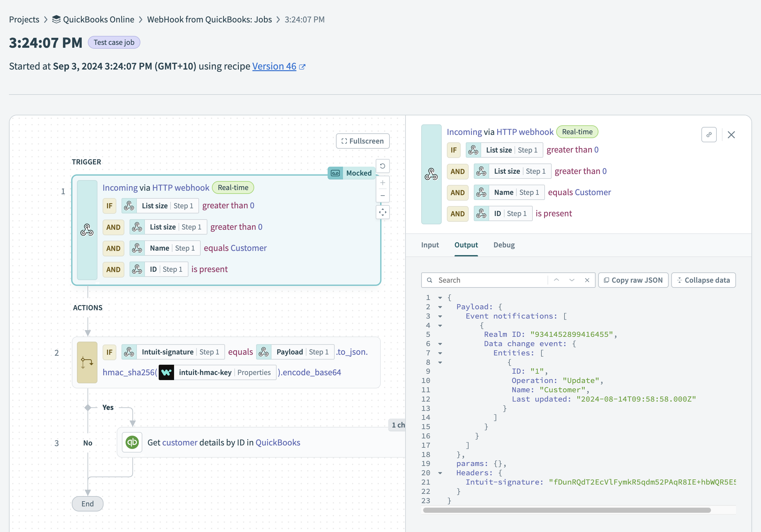Zoom in with the plus canvas control
Screen dimensions: 761x532
pyautogui.click(x=382, y=183)
